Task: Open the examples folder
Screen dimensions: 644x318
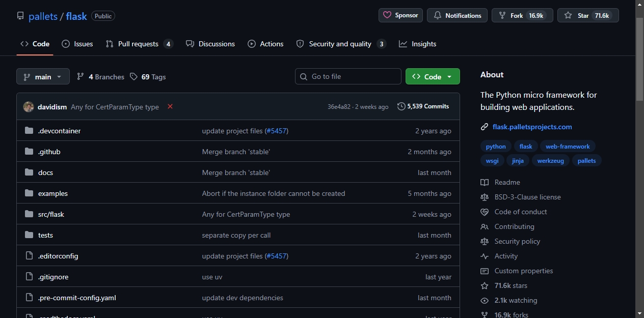Action: coord(53,193)
